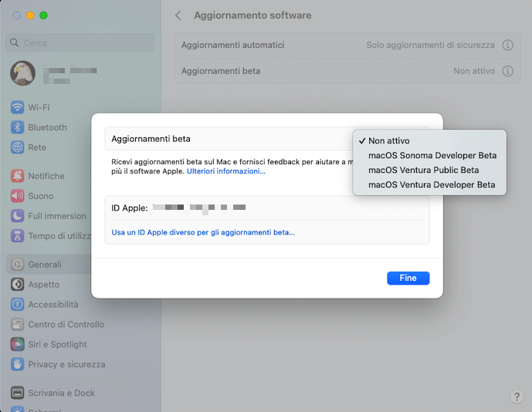Open the Notifiche bell icon

pyautogui.click(x=17, y=176)
